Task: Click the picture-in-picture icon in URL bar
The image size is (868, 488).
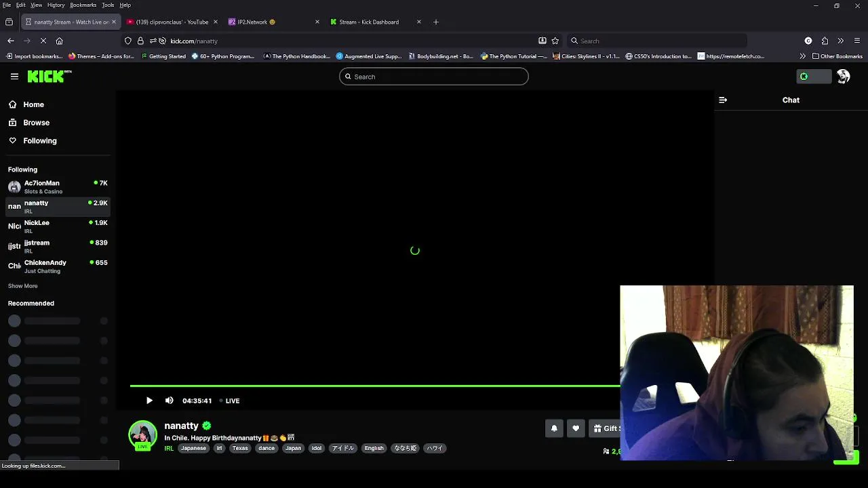Action: [x=542, y=41]
